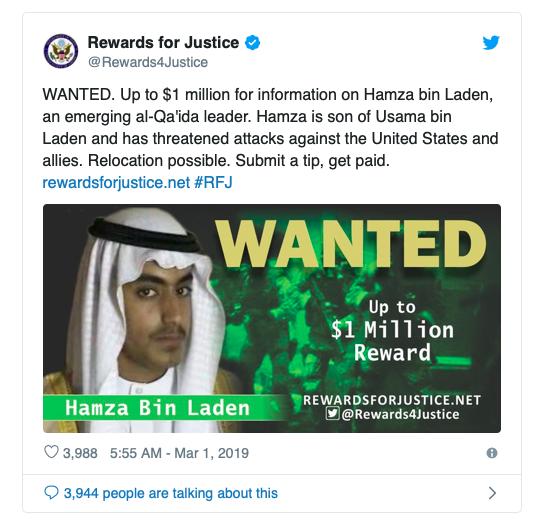
Task: Click the '$1 Million Reward' text in poster
Action: tap(392, 331)
